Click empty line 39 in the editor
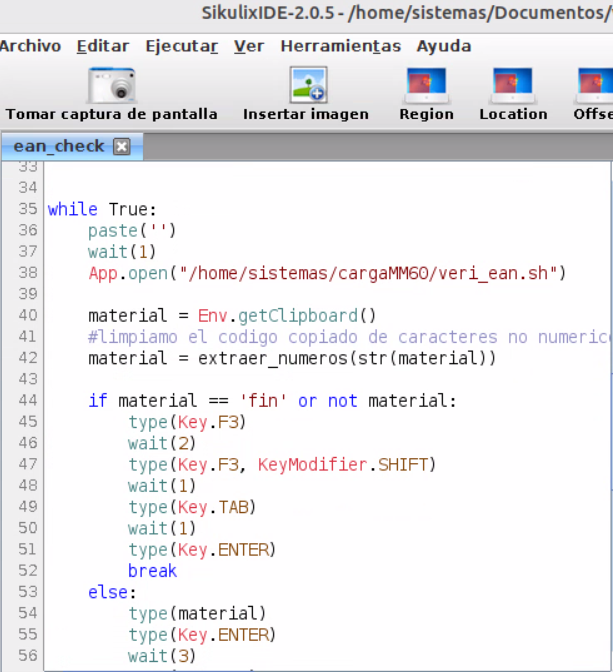 coord(327,294)
